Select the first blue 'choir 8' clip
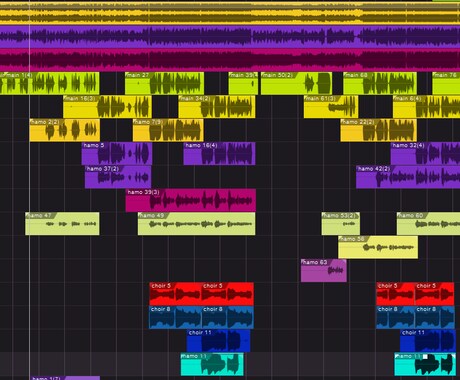Viewport: 460px width, 380px height. pos(175,317)
